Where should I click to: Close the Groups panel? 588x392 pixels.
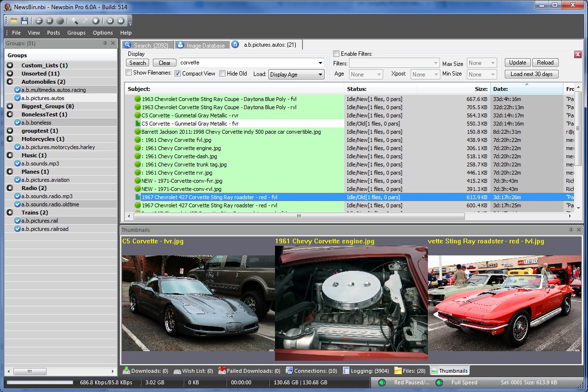click(113, 43)
